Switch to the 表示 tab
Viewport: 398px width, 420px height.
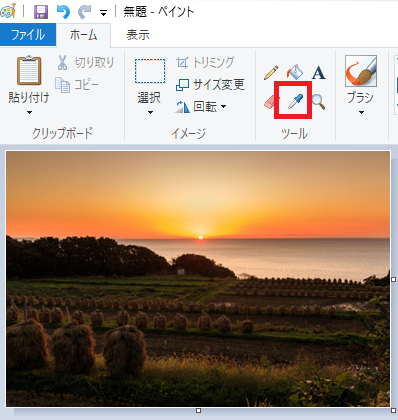pos(138,35)
